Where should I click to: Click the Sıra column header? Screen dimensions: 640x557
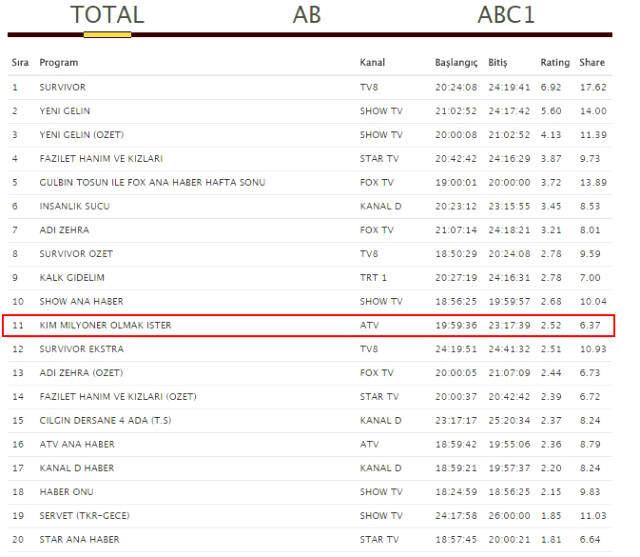(x=20, y=62)
